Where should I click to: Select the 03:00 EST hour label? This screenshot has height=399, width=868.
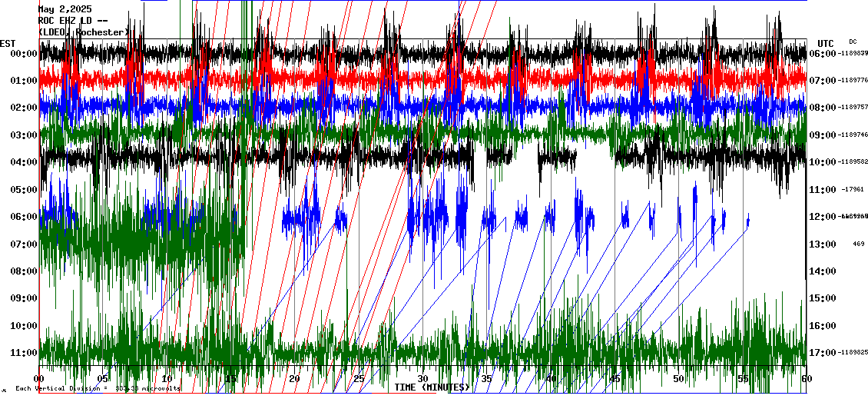(24, 135)
